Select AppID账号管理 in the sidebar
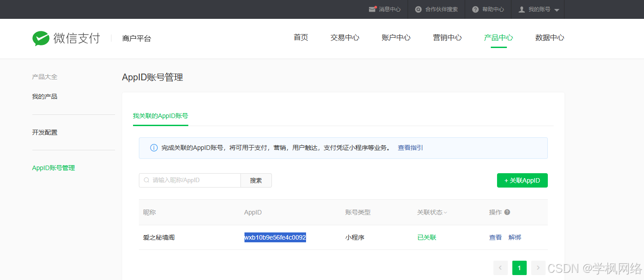The width and height of the screenshot is (644, 280). pyautogui.click(x=53, y=168)
